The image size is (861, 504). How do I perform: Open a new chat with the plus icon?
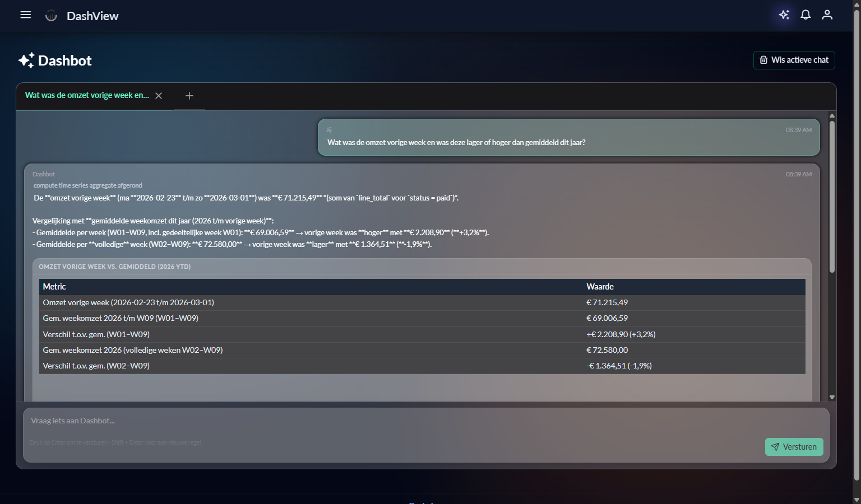189,96
